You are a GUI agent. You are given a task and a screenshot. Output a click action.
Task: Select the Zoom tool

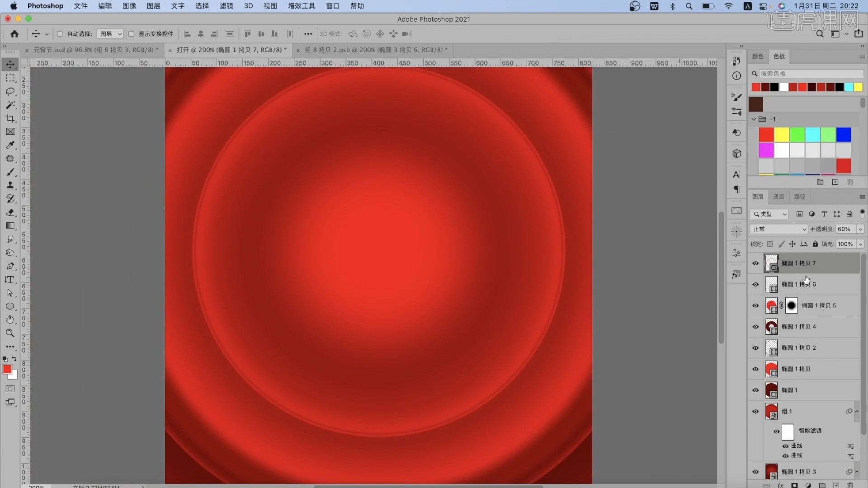click(x=10, y=333)
